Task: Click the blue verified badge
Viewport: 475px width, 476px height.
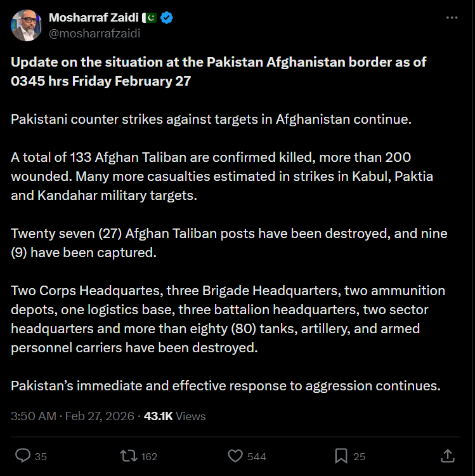Action: [x=167, y=18]
